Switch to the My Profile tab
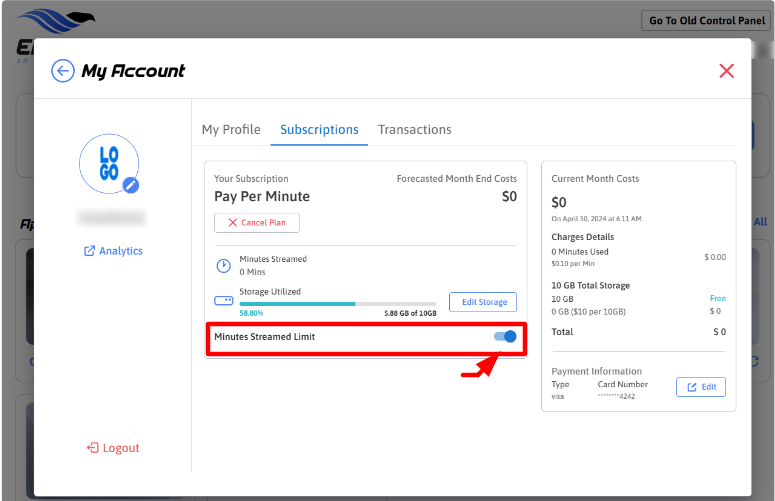The height and width of the screenshot is (501, 775). [231, 130]
